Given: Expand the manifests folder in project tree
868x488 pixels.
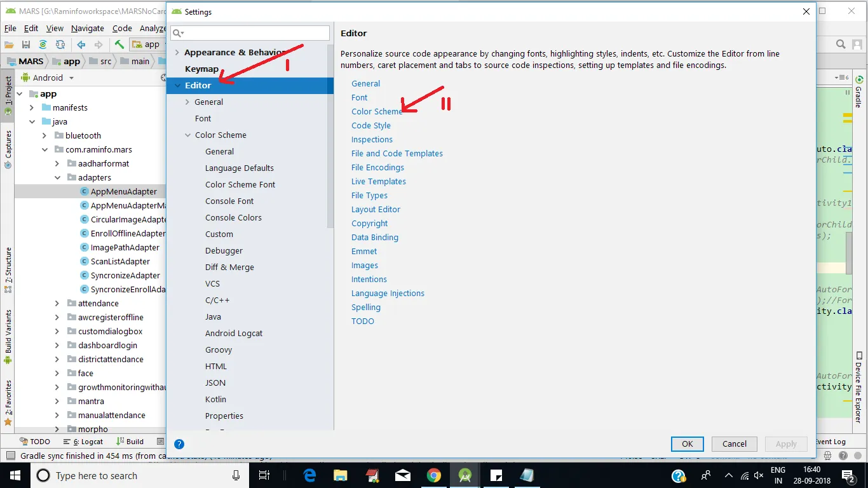Looking at the screenshot, I should [32, 107].
